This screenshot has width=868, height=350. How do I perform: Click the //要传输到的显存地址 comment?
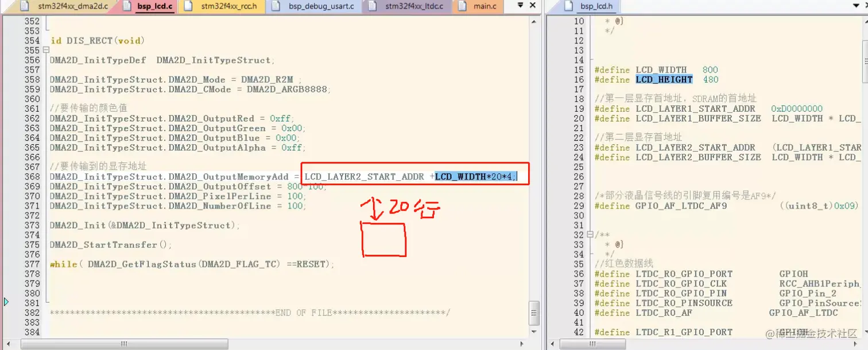click(x=98, y=166)
